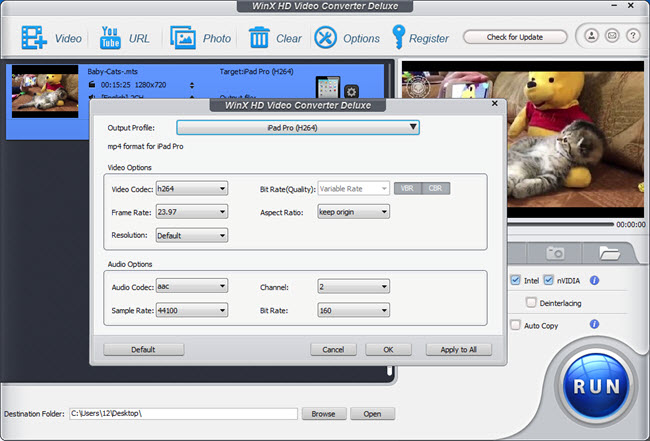Click the 00:00:00 preview time text
This screenshot has width=650, height=441.
[x=631, y=224]
